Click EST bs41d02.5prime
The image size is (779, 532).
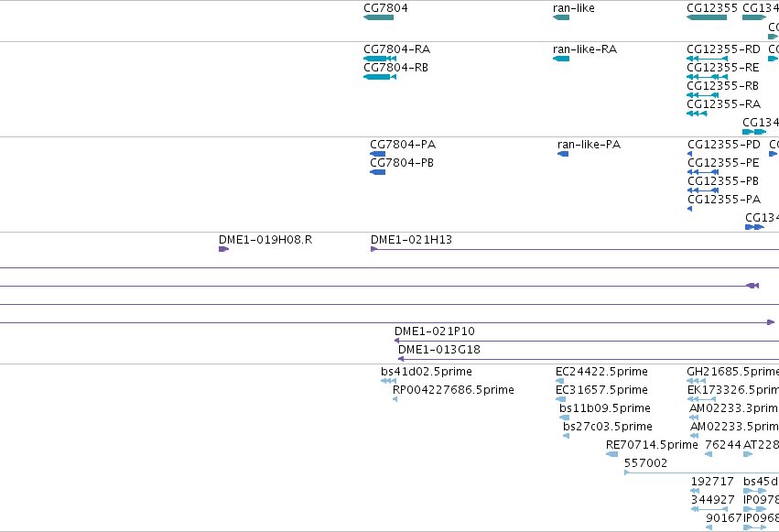tap(388, 381)
